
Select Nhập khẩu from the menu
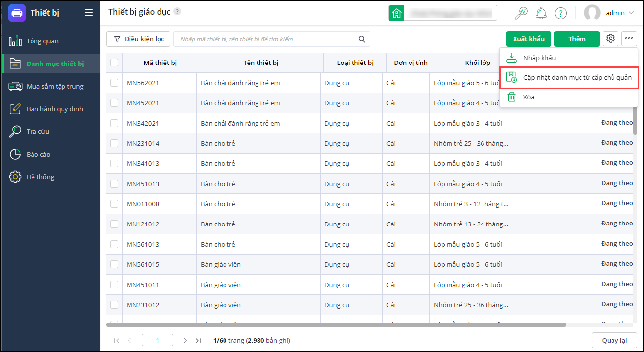point(539,58)
